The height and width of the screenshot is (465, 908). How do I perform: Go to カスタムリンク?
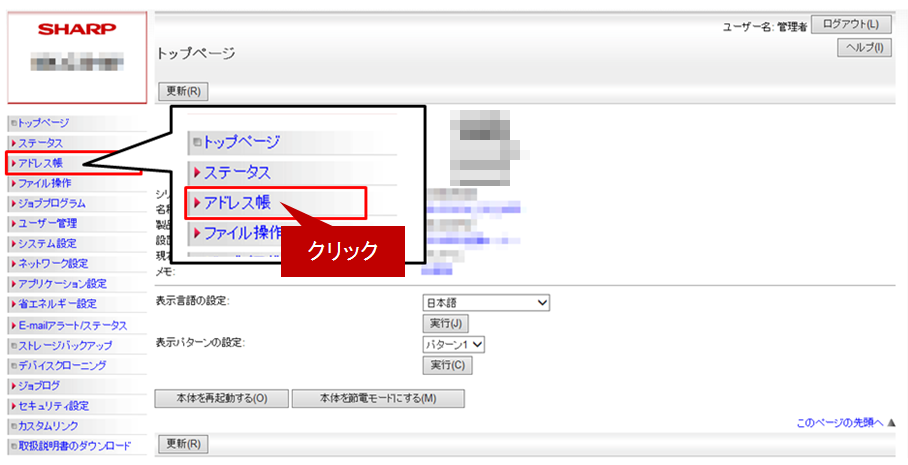(x=48, y=426)
